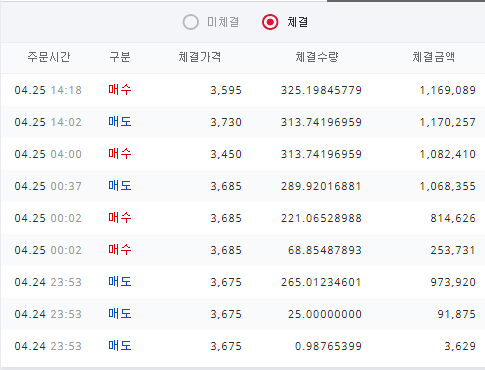Click amount 91,875
This screenshot has height=370, width=485.
pos(457,314)
